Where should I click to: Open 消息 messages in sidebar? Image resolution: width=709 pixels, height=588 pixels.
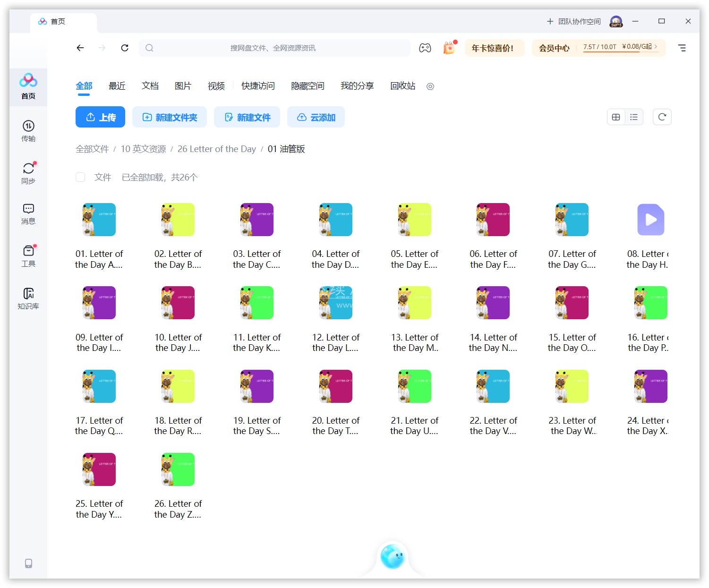click(x=28, y=214)
